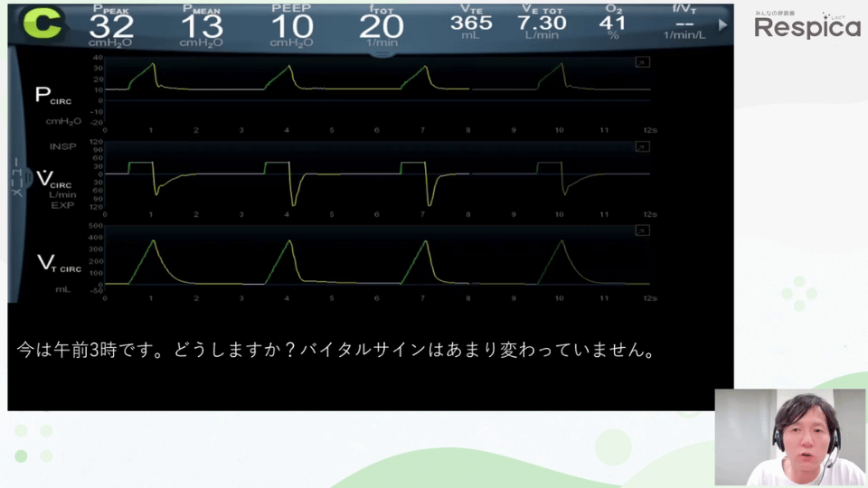This screenshot has height=488, width=868.
Task: Click the INSP label on flow graph
Action: coord(62,146)
